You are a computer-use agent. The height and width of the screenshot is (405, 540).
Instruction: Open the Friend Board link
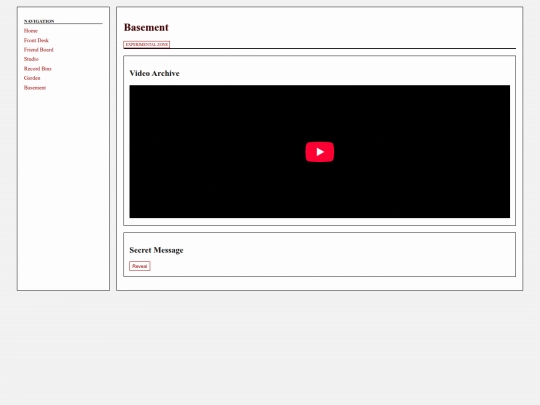(x=39, y=50)
